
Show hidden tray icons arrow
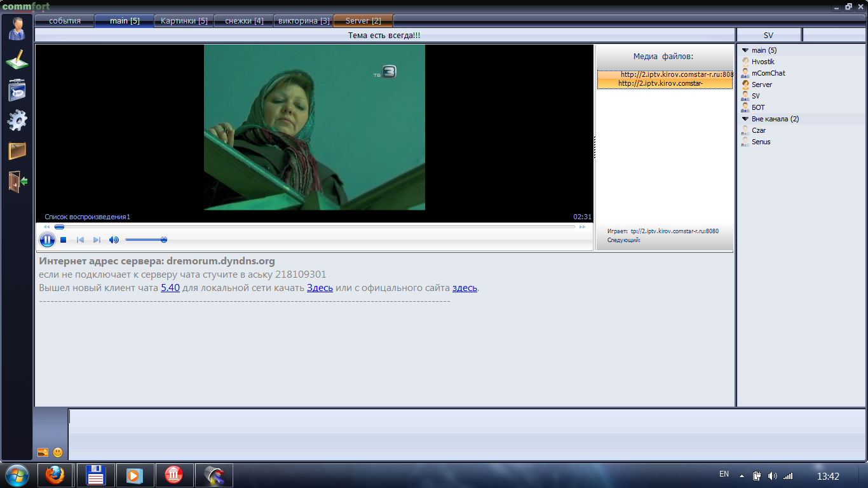pyautogui.click(x=742, y=476)
